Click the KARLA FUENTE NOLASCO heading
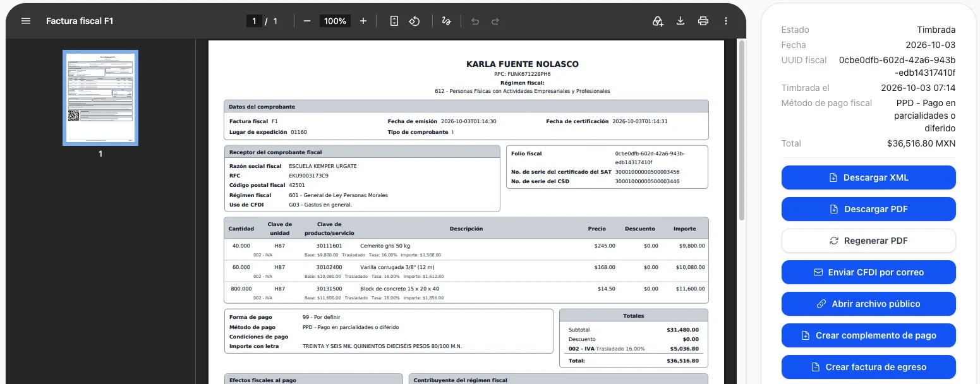Image resolution: width=980 pixels, height=384 pixels. point(523,64)
